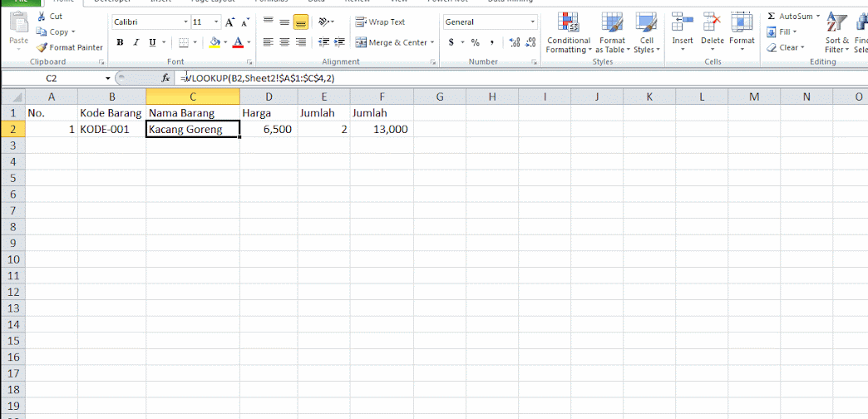Open Conditional Formatting menu
Viewport: 868px width, 419px height.
(x=569, y=32)
